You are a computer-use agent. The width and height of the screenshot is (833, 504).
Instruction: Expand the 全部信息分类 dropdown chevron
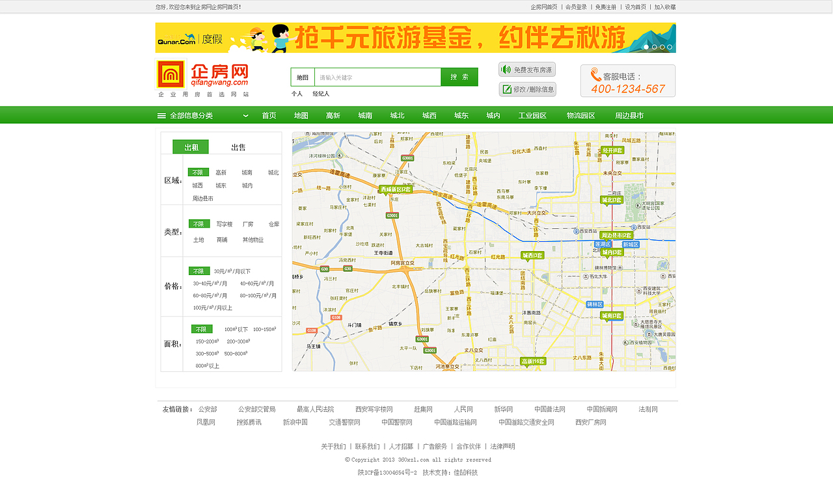point(245,116)
